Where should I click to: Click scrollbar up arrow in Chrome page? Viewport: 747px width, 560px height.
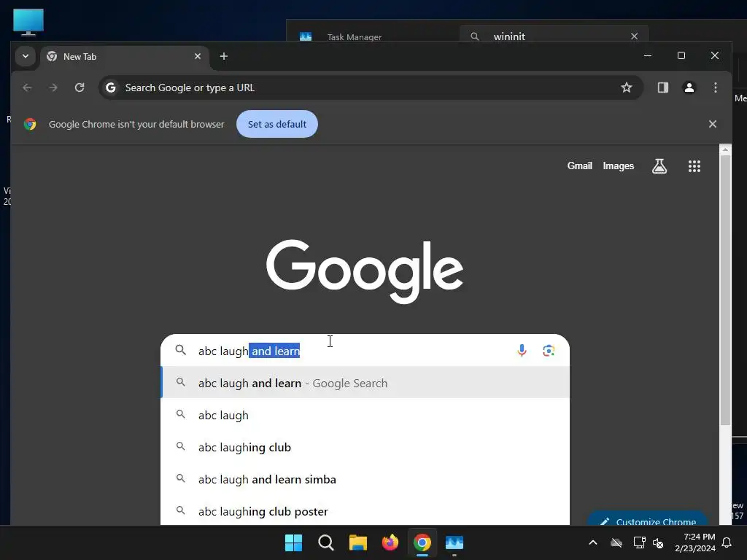coord(725,149)
